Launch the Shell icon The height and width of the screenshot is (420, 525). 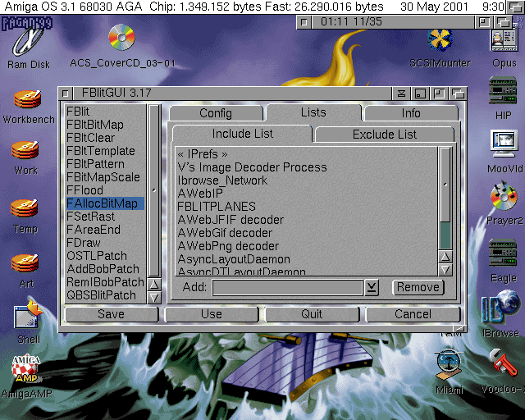tap(28, 315)
